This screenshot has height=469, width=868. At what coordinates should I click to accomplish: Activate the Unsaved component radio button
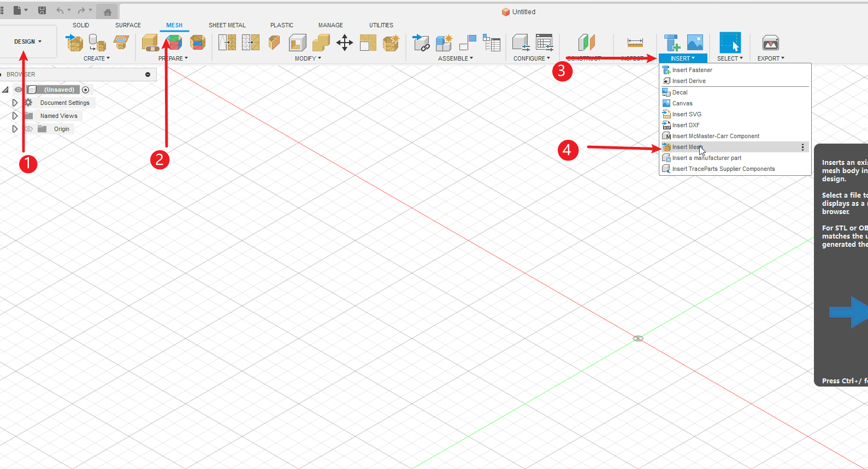(86, 90)
